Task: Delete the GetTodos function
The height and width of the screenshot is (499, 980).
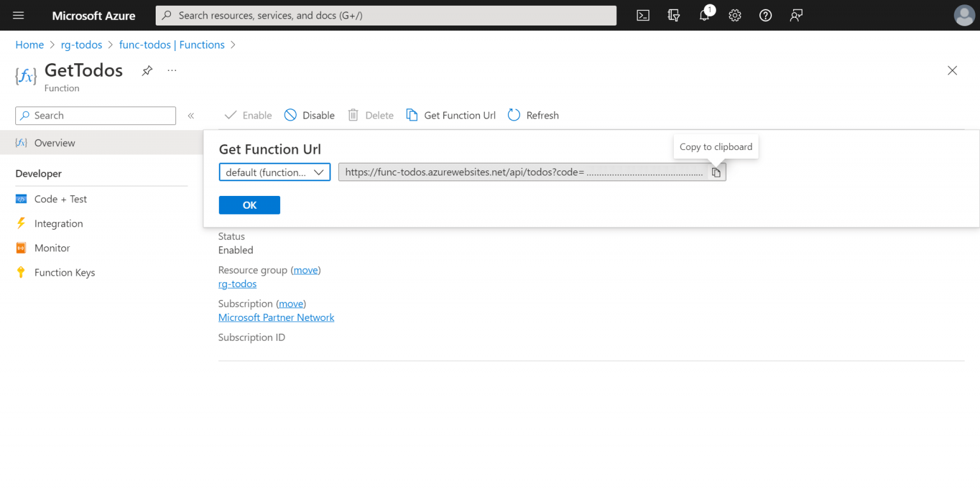Action: tap(371, 115)
